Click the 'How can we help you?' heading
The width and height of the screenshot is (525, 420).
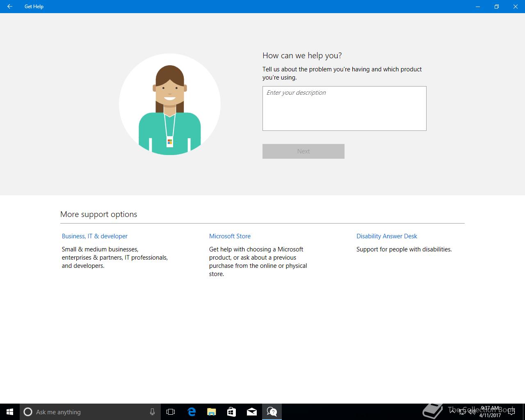coord(302,56)
